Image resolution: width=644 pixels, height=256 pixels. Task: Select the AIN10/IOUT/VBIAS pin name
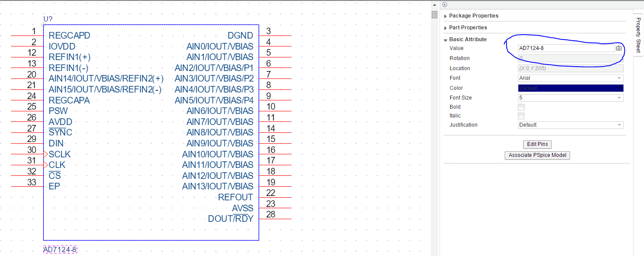point(218,154)
